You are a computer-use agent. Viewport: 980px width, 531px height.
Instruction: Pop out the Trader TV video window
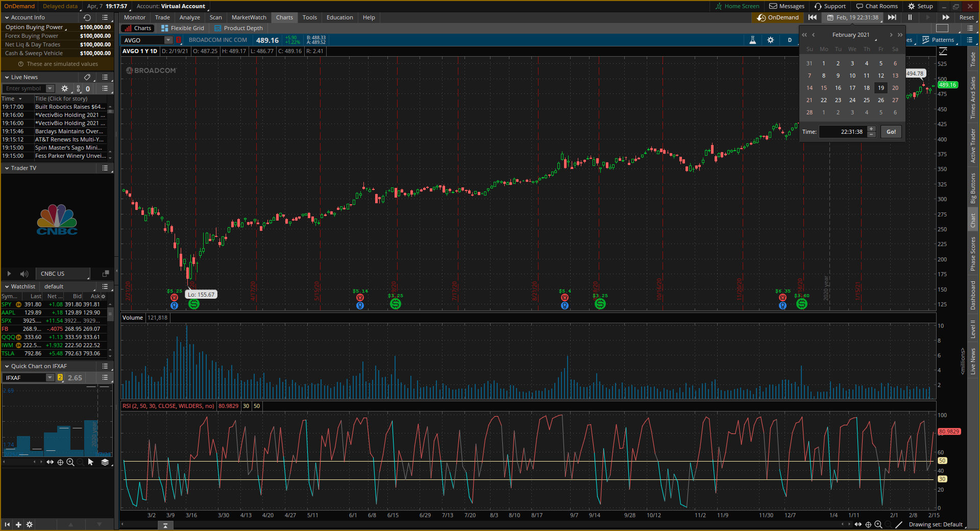tap(106, 274)
